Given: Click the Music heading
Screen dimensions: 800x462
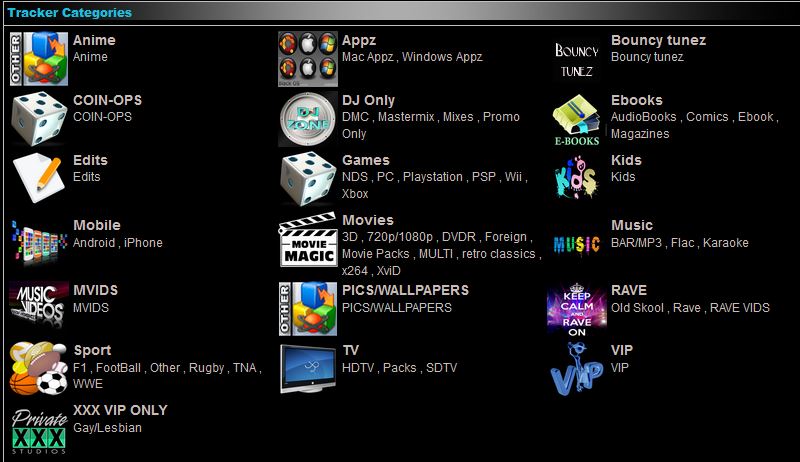Looking at the screenshot, I should point(632,225).
